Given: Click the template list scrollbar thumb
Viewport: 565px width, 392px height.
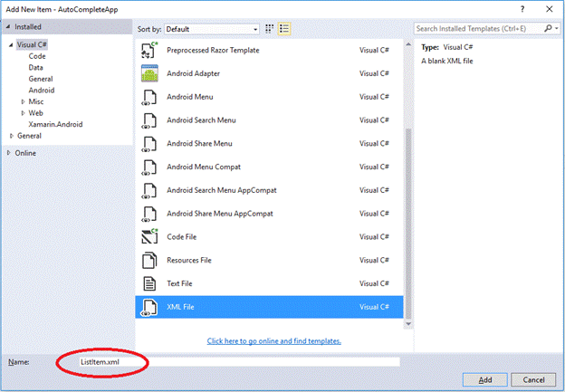Looking at the screenshot, I should pyautogui.click(x=408, y=224).
